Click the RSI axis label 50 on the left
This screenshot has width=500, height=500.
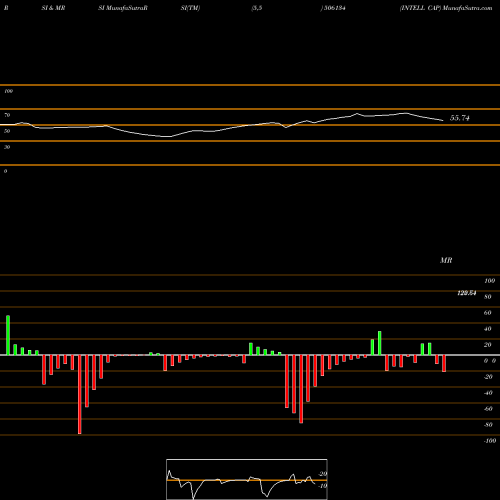click(7, 131)
